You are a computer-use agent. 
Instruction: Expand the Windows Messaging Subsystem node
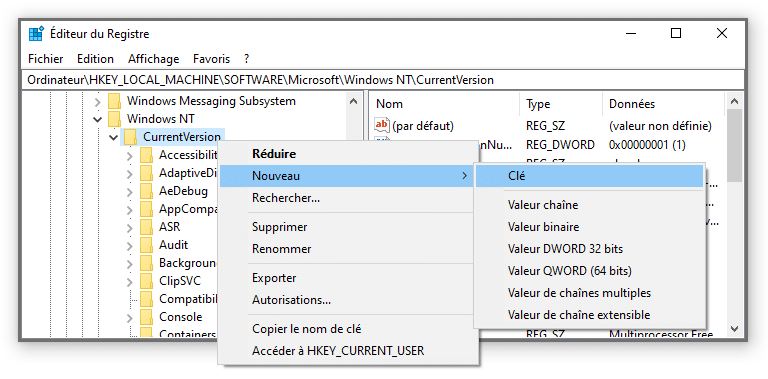pyautogui.click(x=97, y=102)
